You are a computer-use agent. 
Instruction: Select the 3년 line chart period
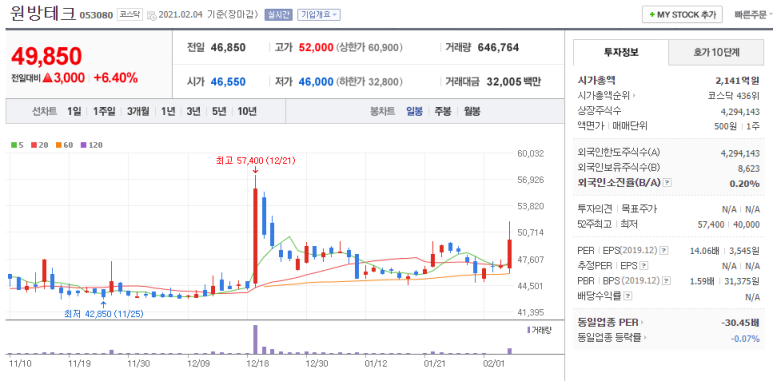click(193, 111)
